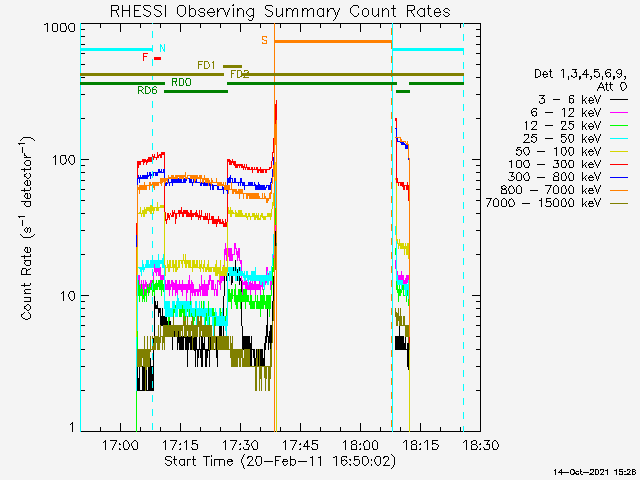Click the black legend line for 3 - 6 keV

point(619,99)
